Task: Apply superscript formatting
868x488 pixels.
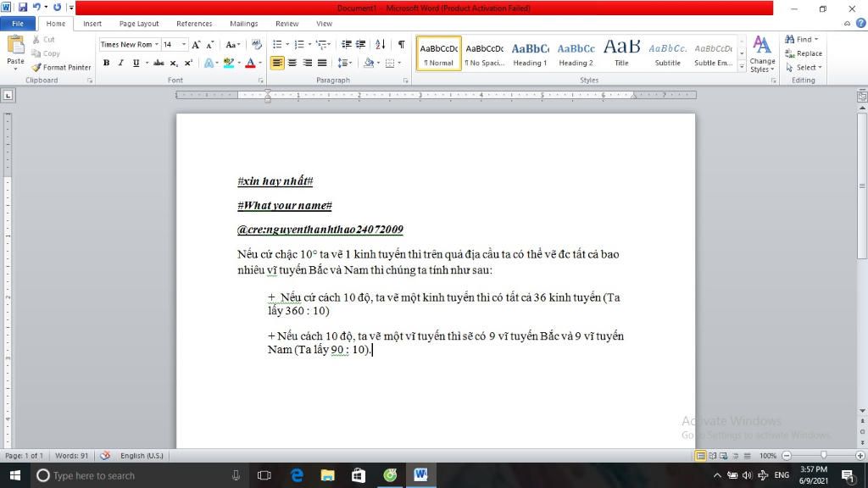Action: click(188, 63)
